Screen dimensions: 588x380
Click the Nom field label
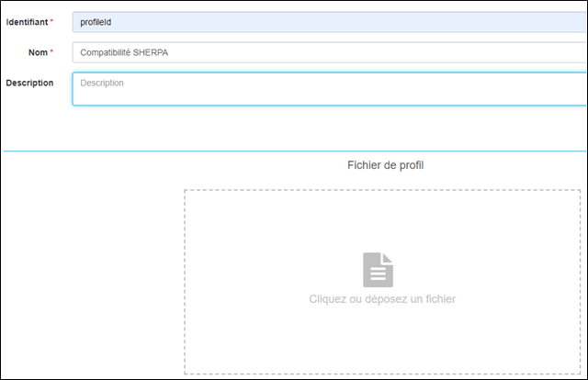pos(38,52)
